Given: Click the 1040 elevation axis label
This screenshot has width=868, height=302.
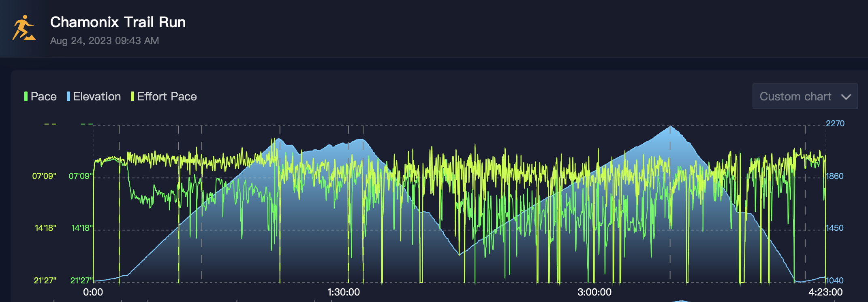Looking at the screenshot, I should coord(835,281).
